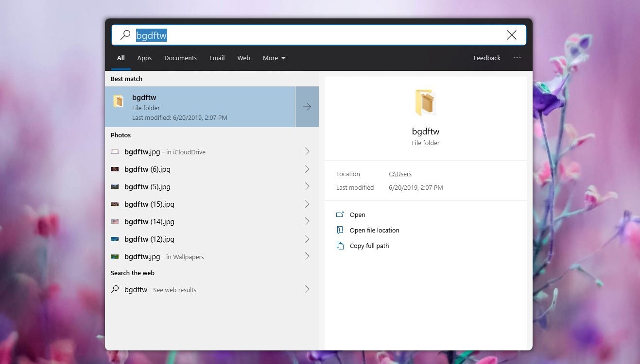Expand chevron for bgdftw.jpg in Wallpapers
Image resolution: width=640 pixels, height=364 pixels.
click(307, 257)
